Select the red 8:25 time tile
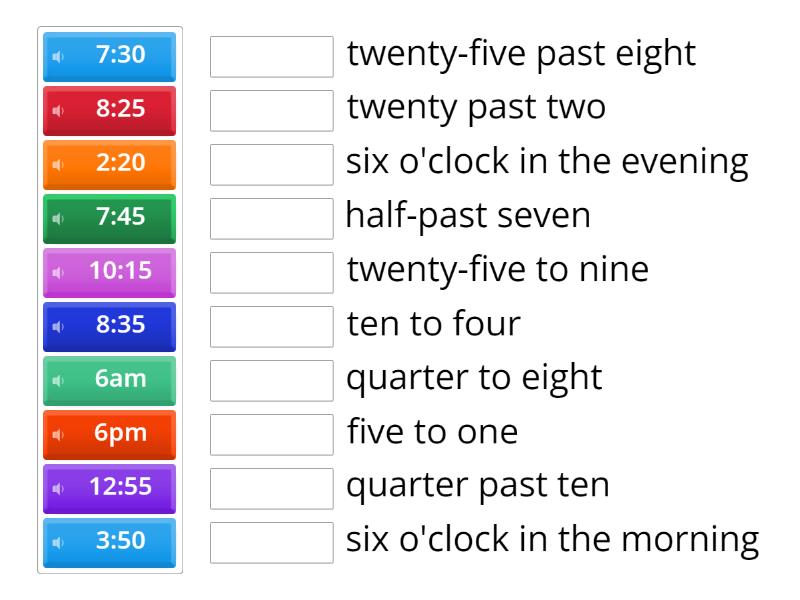The height and width of the screenshot is (600, 800). click(120, 110)
